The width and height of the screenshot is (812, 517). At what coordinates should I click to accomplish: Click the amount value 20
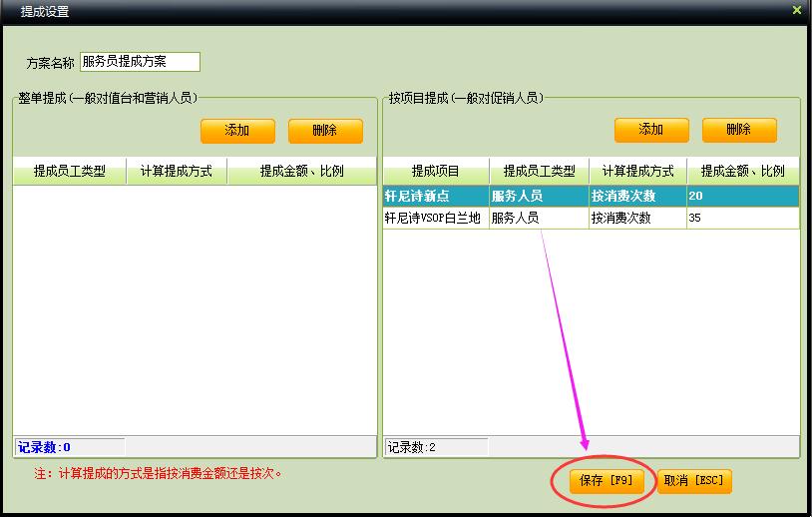point(743,196)
